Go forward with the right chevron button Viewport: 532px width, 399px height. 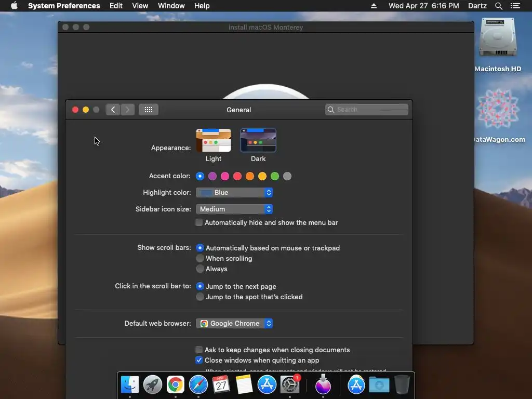tap(128, 110)
